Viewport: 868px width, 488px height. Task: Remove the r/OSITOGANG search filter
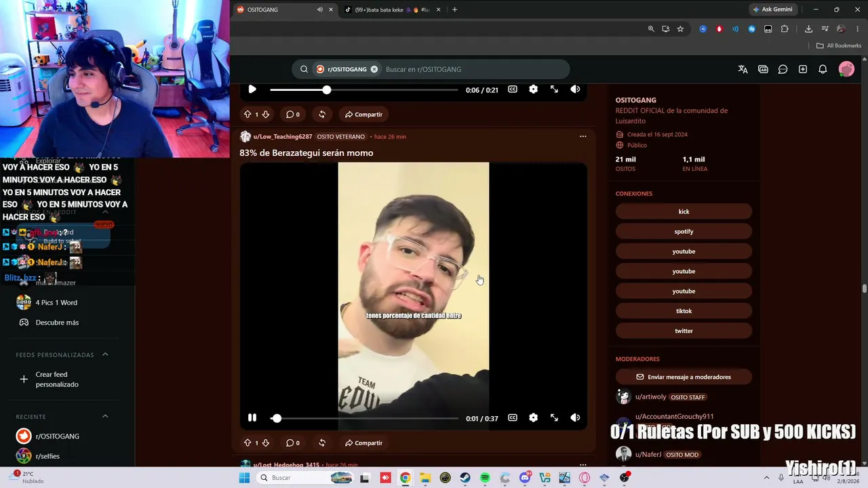pyautogui.click(x=374, y=69)
